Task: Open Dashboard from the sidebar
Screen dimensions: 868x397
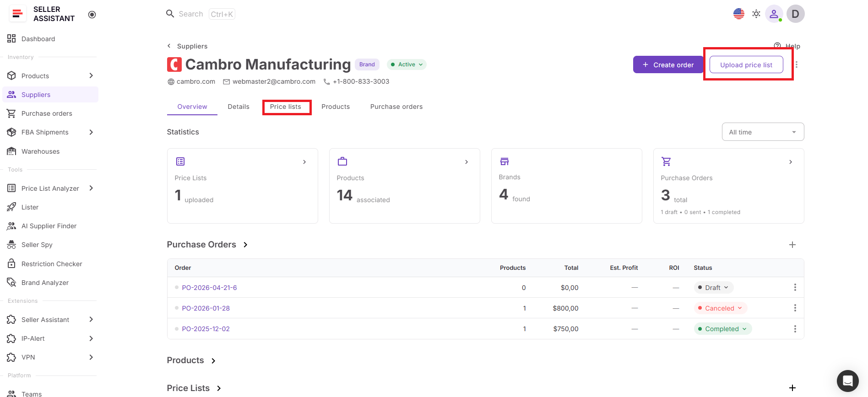Action: coord(38,39)
